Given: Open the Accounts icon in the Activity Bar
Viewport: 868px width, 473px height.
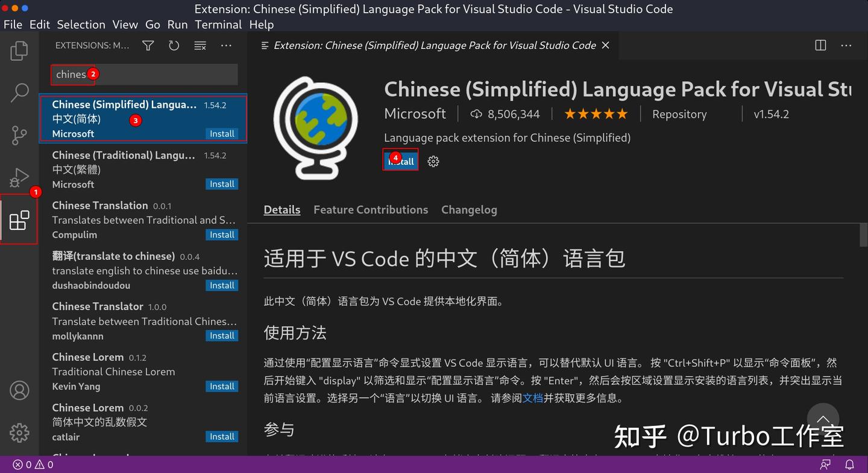Looking at the screenshot, I should point(19,390).
